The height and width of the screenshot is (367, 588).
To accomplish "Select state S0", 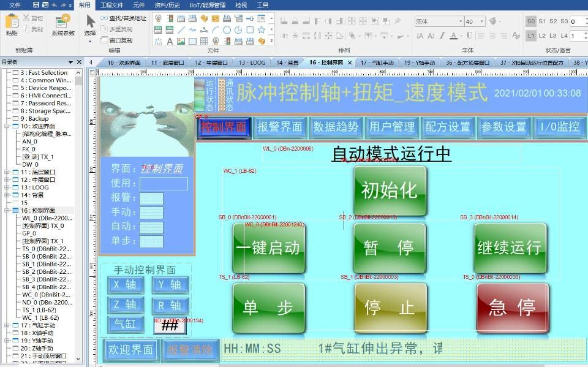I will [531, 21].
